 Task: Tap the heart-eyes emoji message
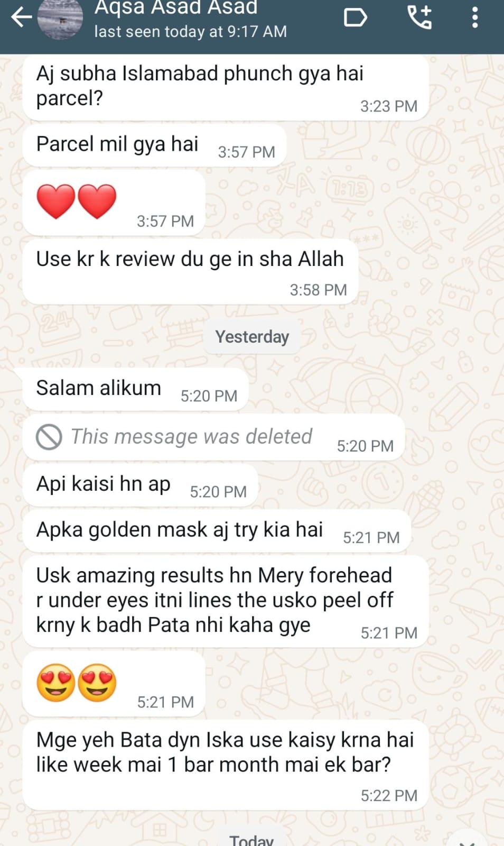click(77, 683)
